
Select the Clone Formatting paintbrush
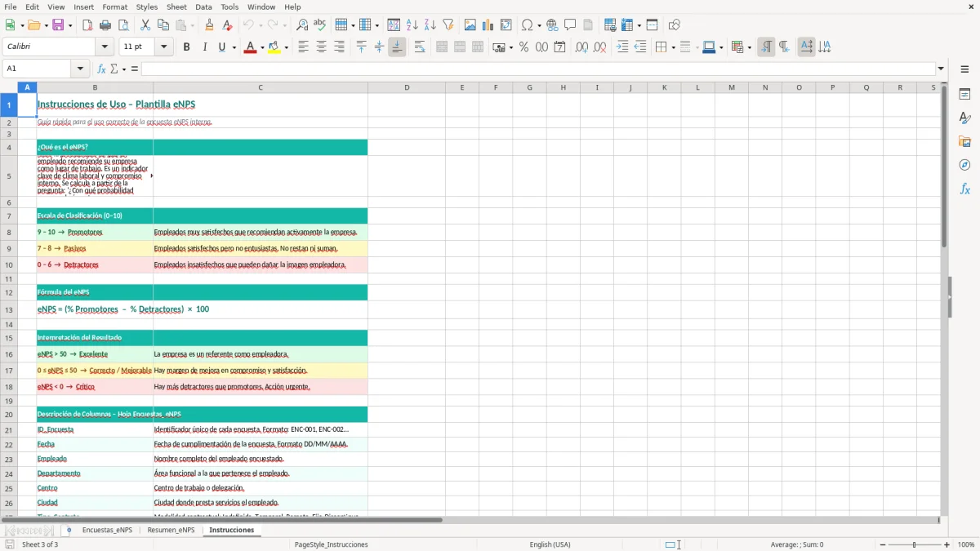(209, 25)
